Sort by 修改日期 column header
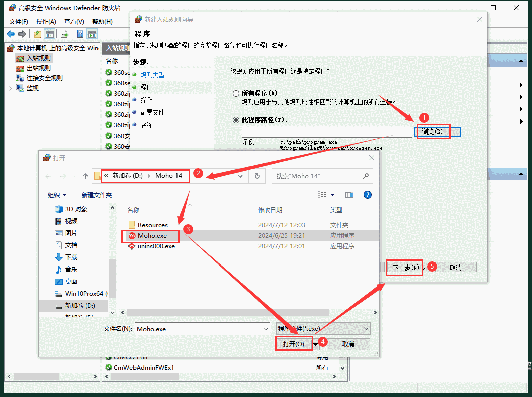This screenshot has width=532, height=397. pyautogui.click(x=270, y=210)
